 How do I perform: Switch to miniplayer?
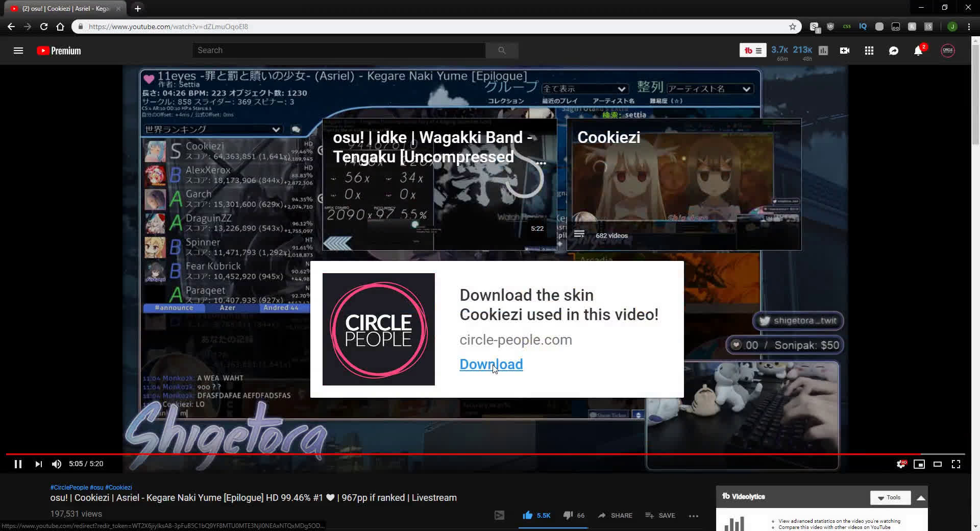919,464
